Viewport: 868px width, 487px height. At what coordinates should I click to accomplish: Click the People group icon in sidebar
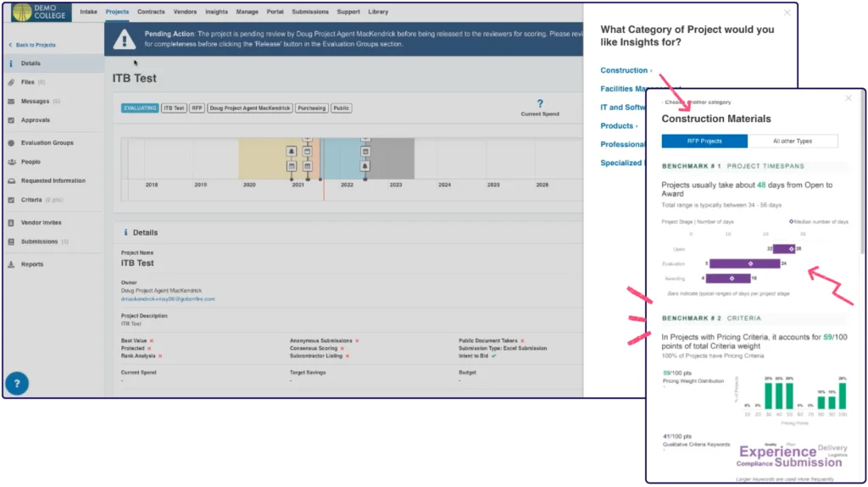[x=11, y=162]
